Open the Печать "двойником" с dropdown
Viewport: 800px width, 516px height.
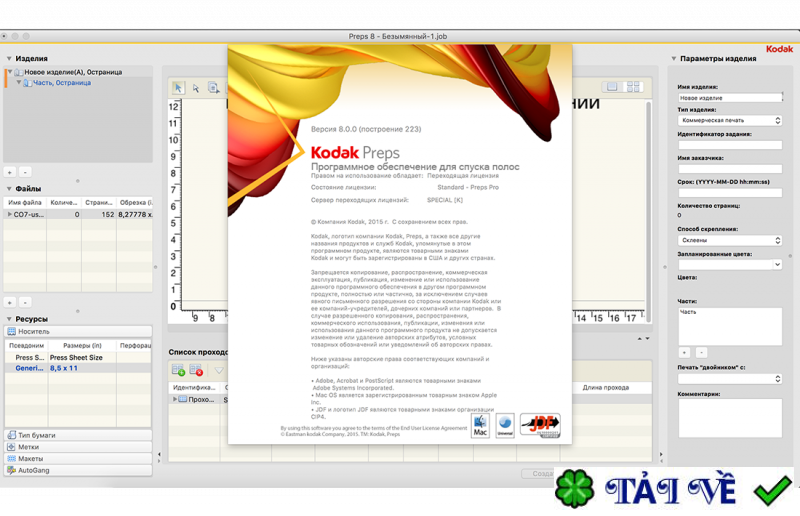[x=730, y=379]
